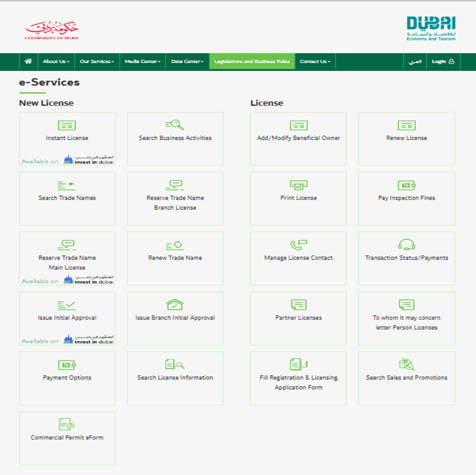Open the Data Center dropdown menu

coord(187,61)
